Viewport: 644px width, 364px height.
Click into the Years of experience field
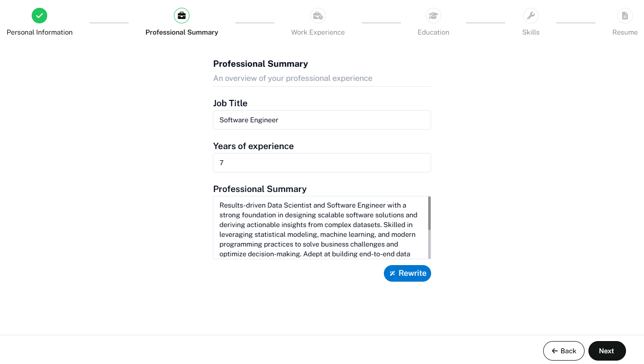(x=322, y=163)
